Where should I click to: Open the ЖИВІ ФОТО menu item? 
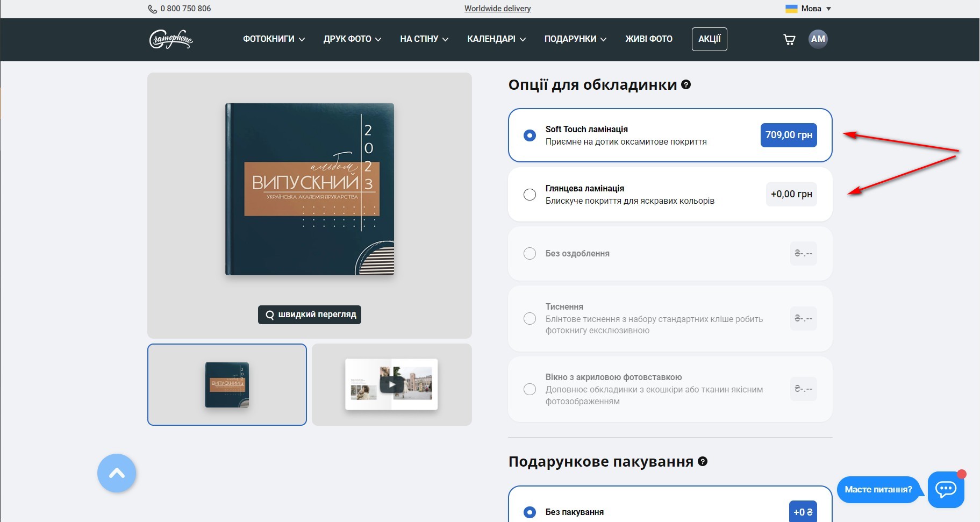pos(648,39)
